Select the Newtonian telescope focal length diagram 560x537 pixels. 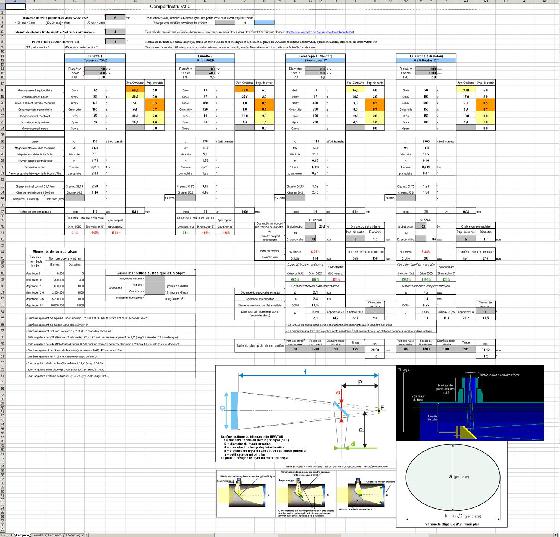click(x=305, y=413)
